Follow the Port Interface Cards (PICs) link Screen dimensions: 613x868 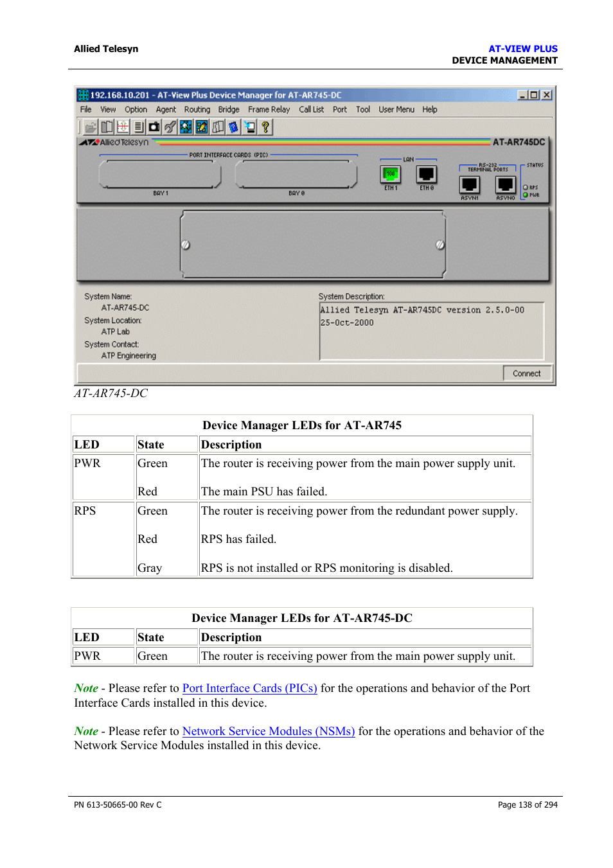tap(250, 688)
